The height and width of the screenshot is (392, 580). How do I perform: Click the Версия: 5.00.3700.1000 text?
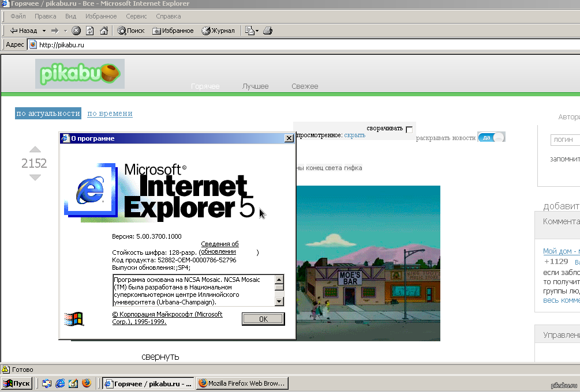point(147,236)
